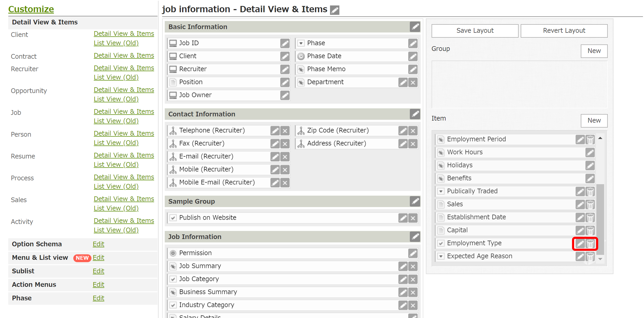Screen dimensions: 644x318
Task: Click pencil icon next to page title
Action: [334, 10]
